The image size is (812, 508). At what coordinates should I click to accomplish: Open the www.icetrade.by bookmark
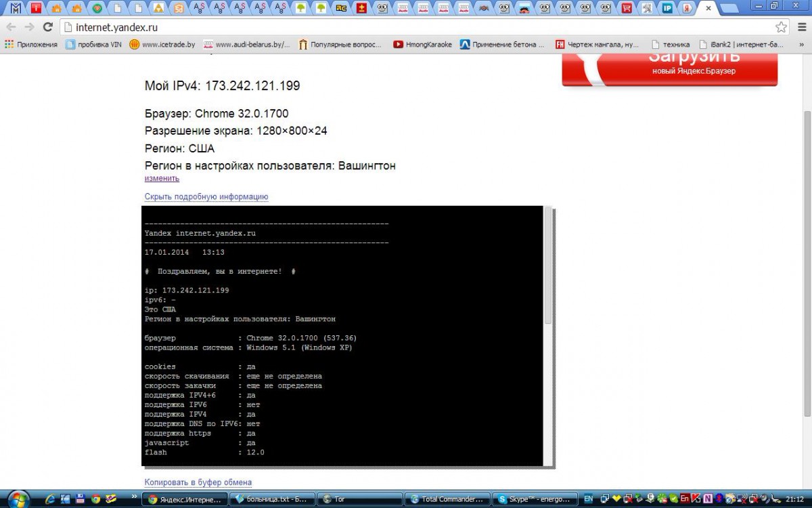coord(162,44)
